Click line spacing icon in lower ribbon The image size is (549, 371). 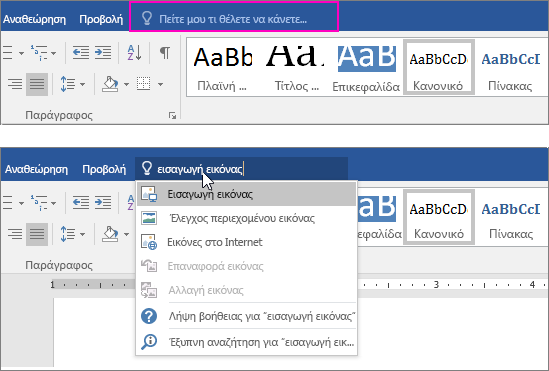click(x=68, y=234)
